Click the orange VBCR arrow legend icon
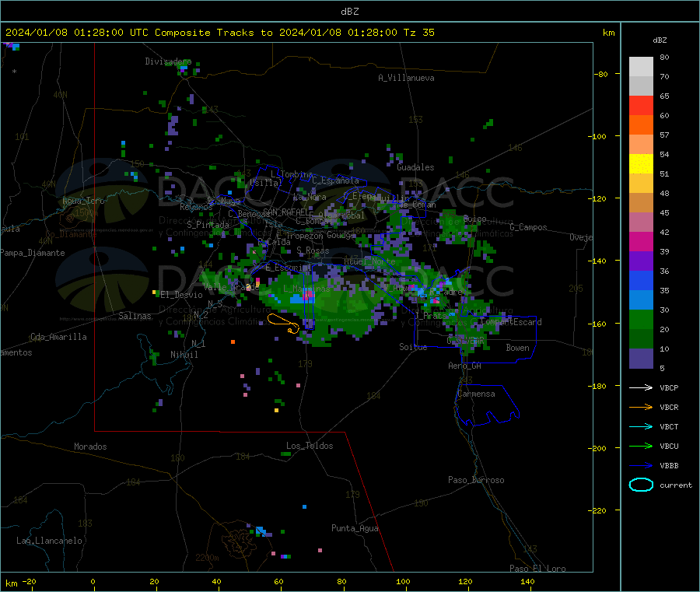Screen dimensions: 700x592 click(x=641, y=407)
